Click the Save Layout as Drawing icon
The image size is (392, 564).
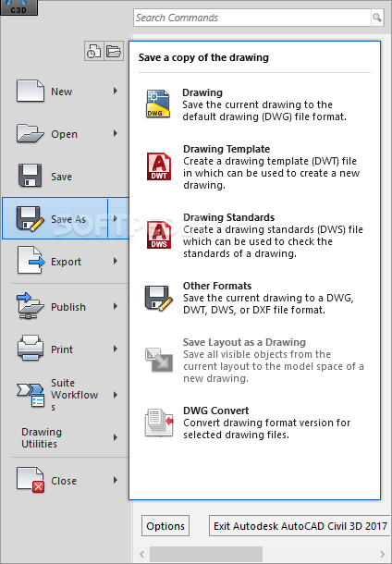[x=159, y=360]
